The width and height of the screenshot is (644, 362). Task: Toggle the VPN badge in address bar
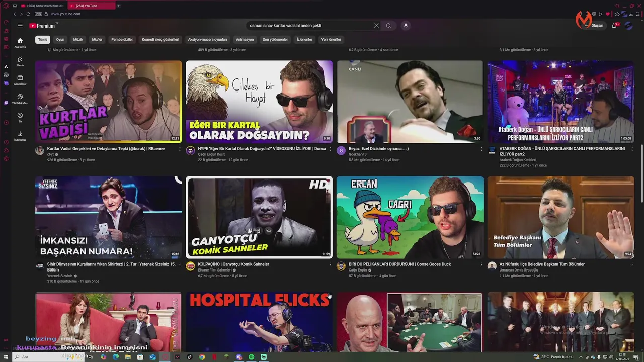click(x=38, y=14)
